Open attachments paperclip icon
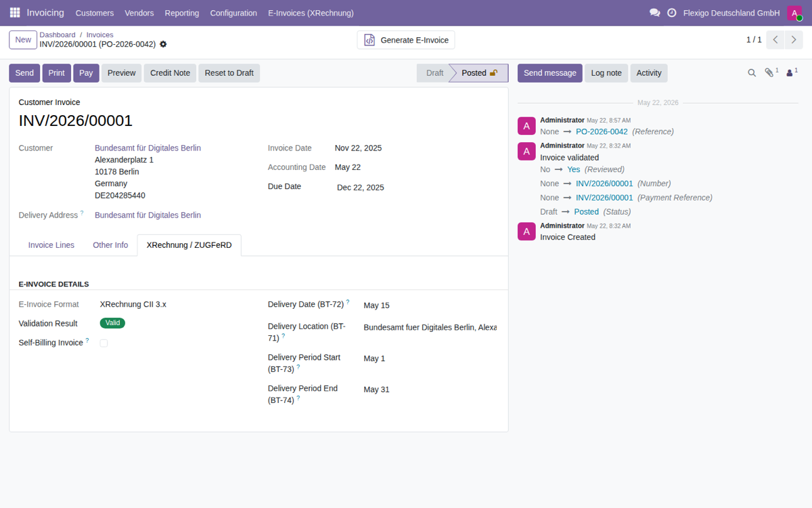Viewport: 812px width, 508px height. click(x=771, y=72)
